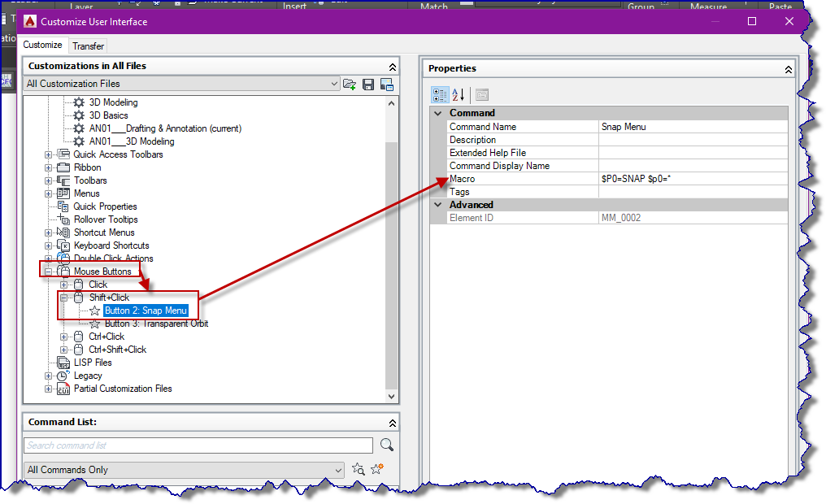826x504 pixels.
Task: Switch Properties to categorized view
Action: pos(440,95)
